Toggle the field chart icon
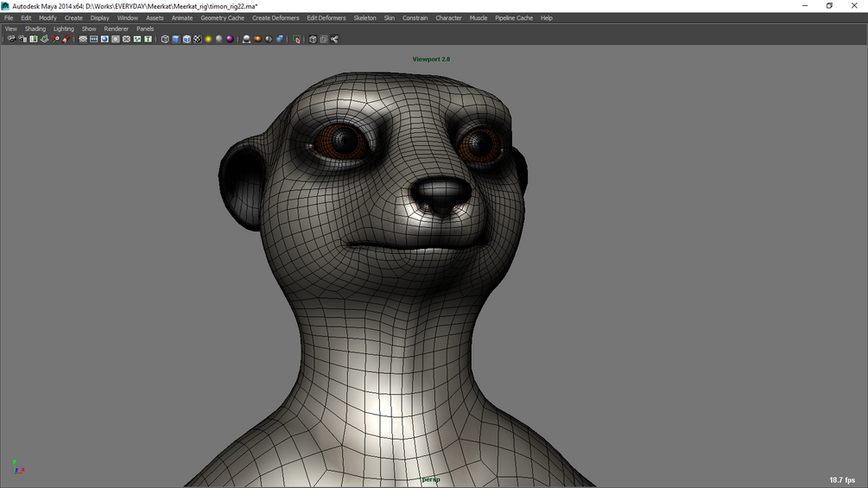Screen dimensions: 868x488 126,39
